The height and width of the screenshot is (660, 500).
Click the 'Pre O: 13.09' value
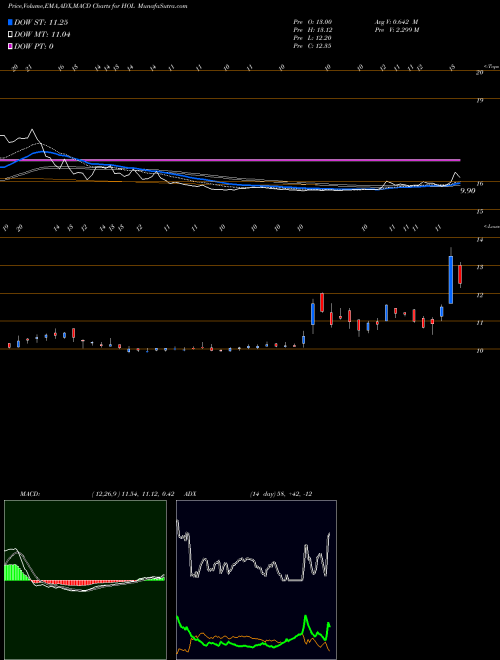pyautogui.click(x=313, y=21)
